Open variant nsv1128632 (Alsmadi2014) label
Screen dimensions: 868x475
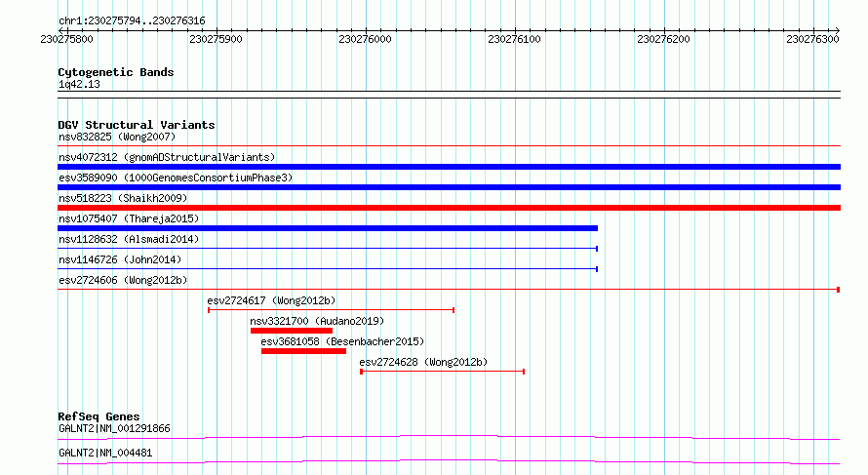[x=129, y=239]
